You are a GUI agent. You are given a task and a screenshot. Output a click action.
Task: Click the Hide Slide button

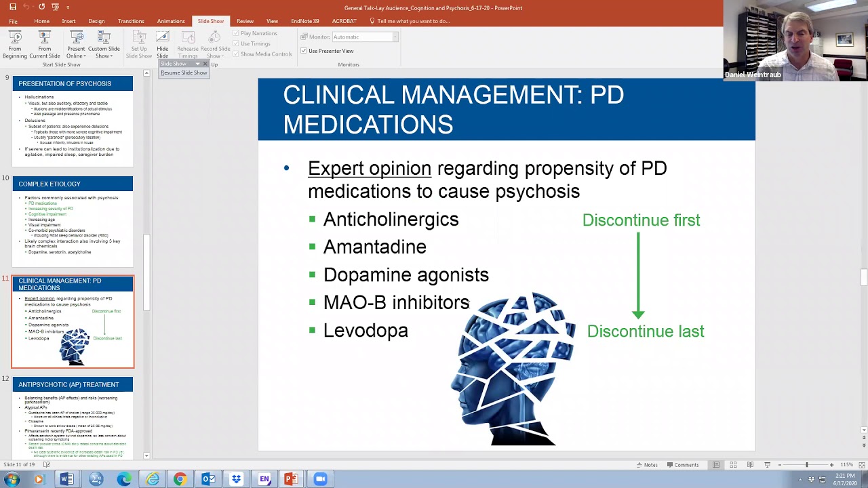pyautogui.click(x=163, y=44)
